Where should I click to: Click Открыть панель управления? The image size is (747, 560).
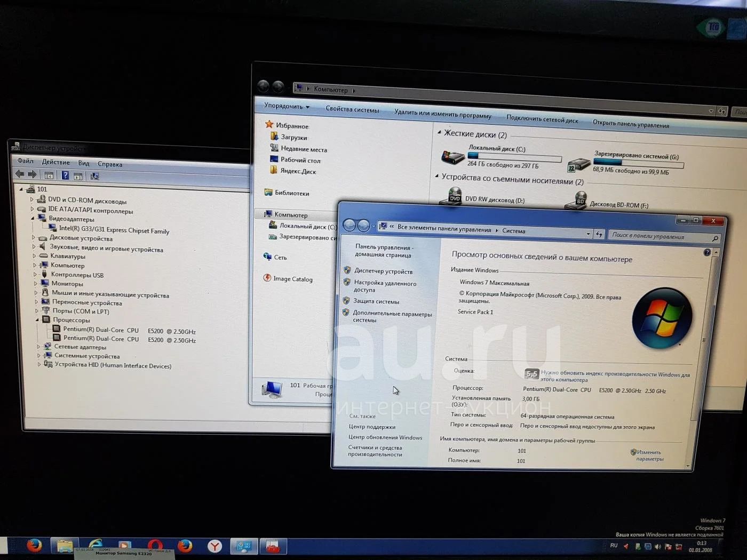631,124
